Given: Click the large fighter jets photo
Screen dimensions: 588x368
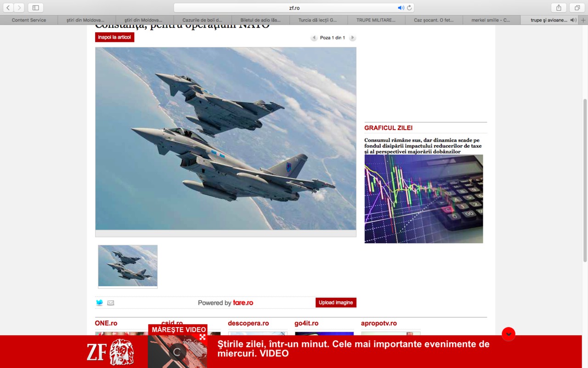Looking at the screenshot, I should [226, 138].
